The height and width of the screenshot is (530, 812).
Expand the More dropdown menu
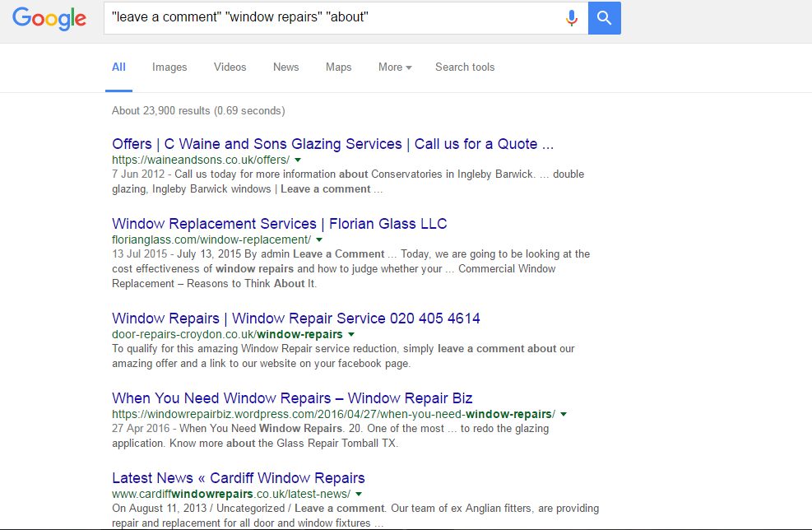(x=395, y=67)
